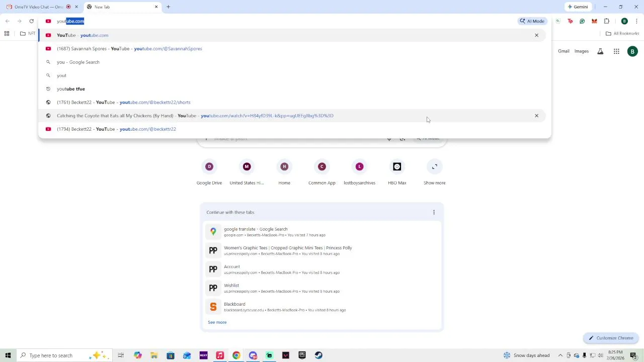
Task: Close the New Tab browser tab
Action: 156,7
